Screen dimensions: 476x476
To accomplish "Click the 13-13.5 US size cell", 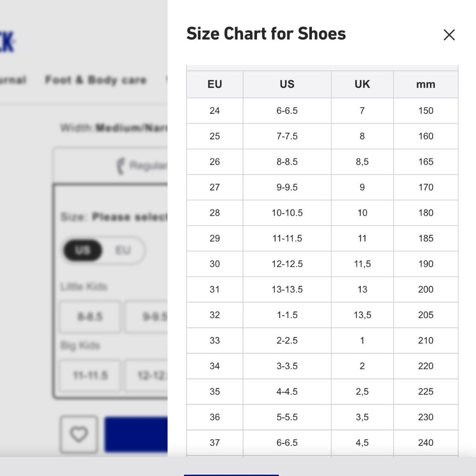I will 287,289.
